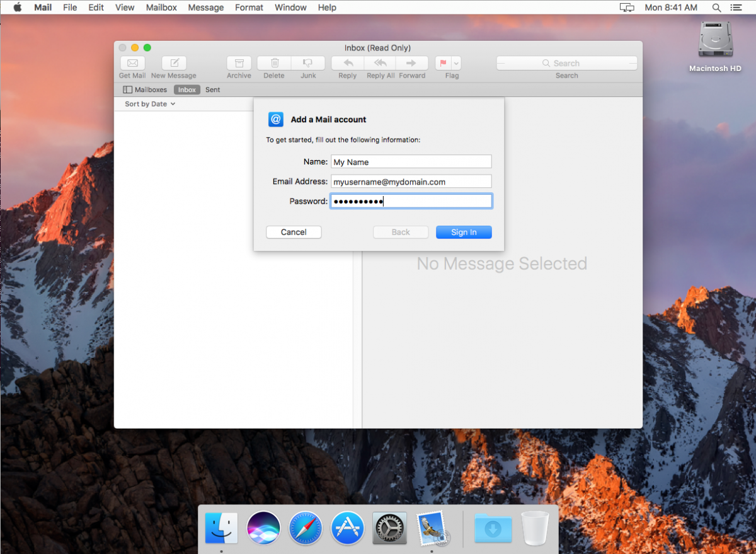Show Mailboxes sidebar
756x554 pixels.
145,89
